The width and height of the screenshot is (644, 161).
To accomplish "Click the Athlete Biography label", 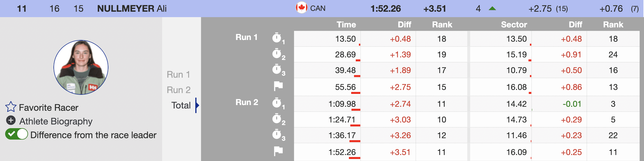I will click(56, 121).
